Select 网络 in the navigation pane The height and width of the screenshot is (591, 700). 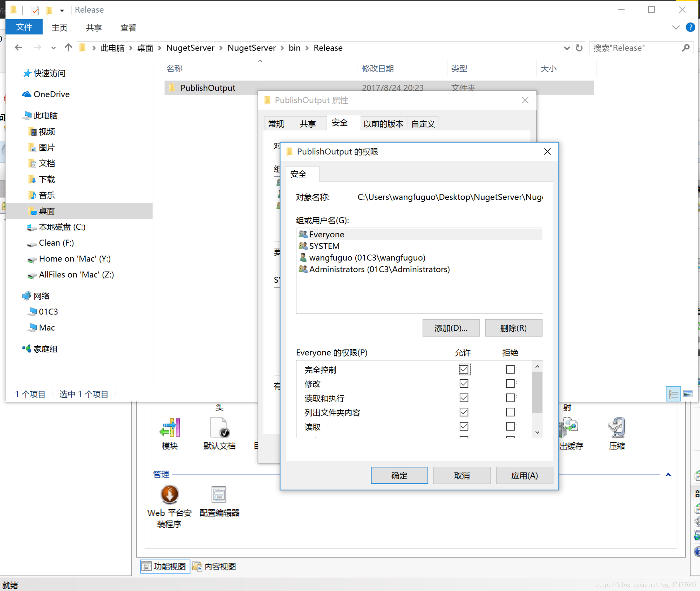click(x=36, y=296)
